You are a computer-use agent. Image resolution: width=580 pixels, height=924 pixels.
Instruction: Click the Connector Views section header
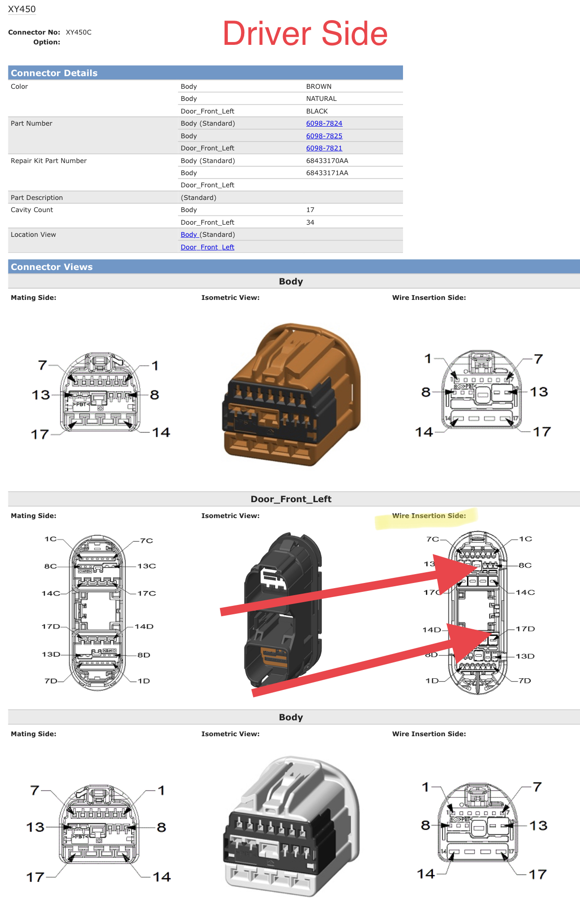click(52, 267)
